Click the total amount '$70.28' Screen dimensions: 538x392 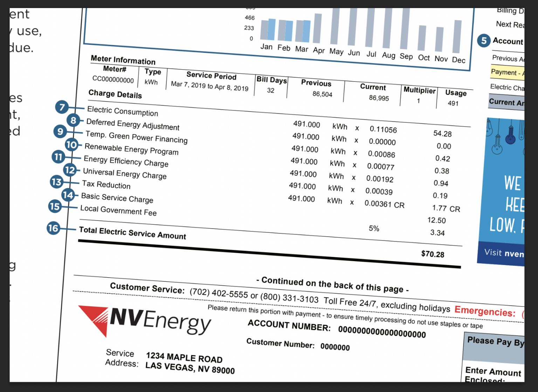click(x=433, y=254)
